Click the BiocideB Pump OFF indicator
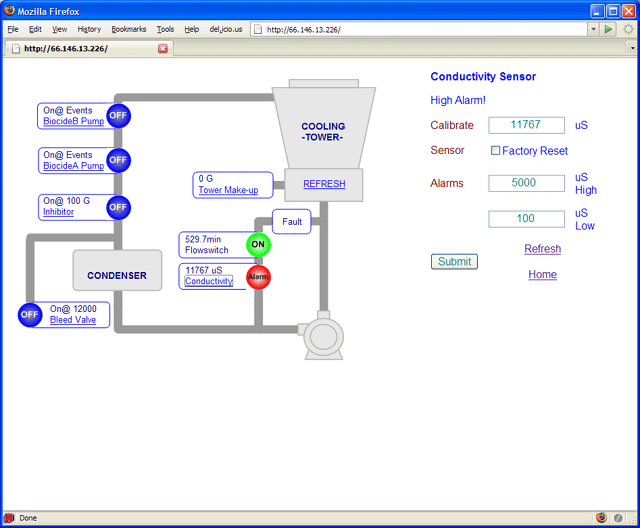640x528 pixels. [x=118, y=115]
